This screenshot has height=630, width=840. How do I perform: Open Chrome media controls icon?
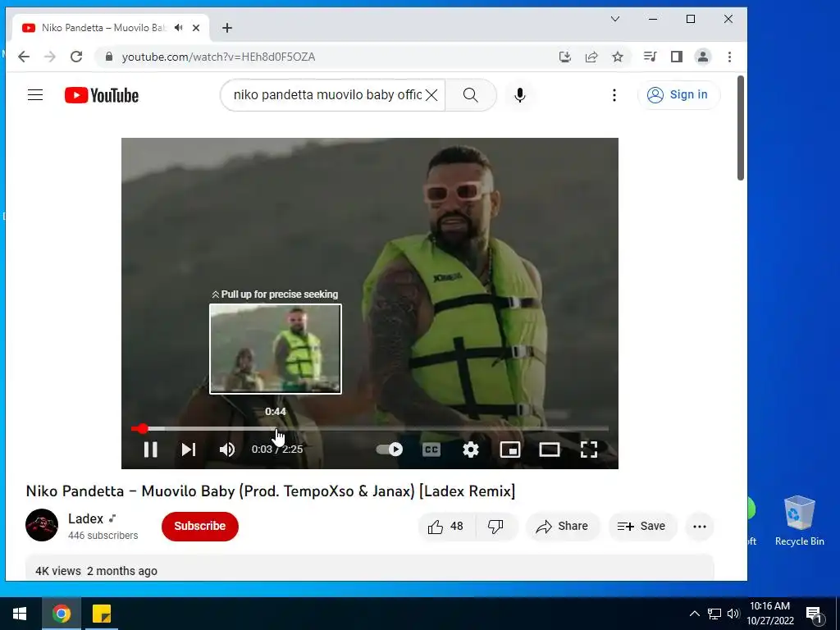tap(651, 57)
